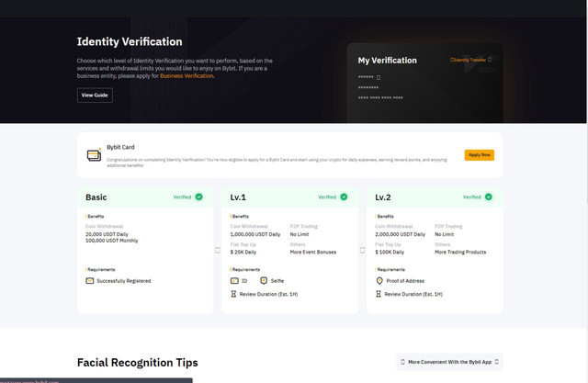Image resolution: width=588 pixels, height=383 pixels.
Task: Click the More Trading Products text
Action: (x=460, y=253)
